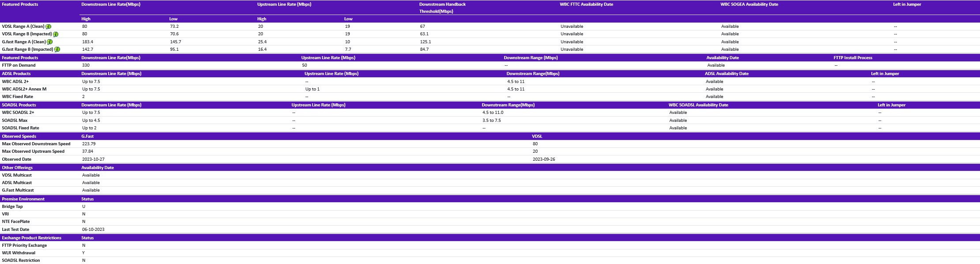
Task: Click the 145.7 downstream low value
Action: tap(176, 42)
